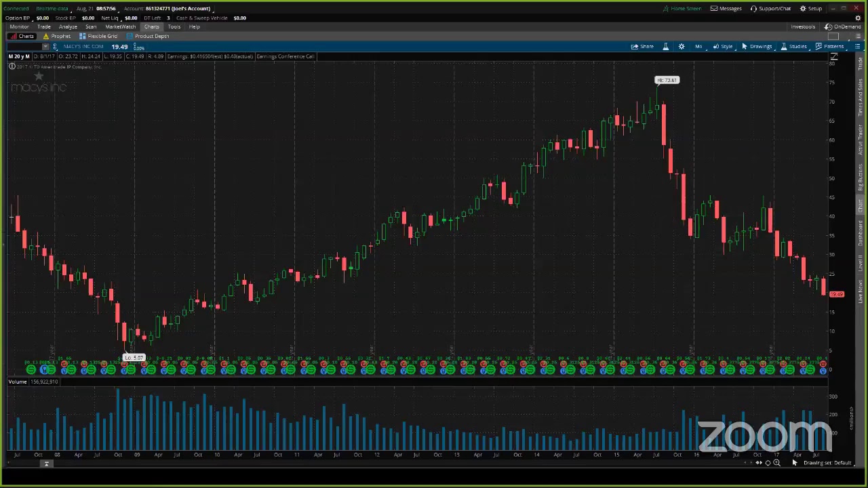Image resolution: width=868 pixels, height=488 pixels.
Task: Select the Tools tab
Action: (174, 26)
